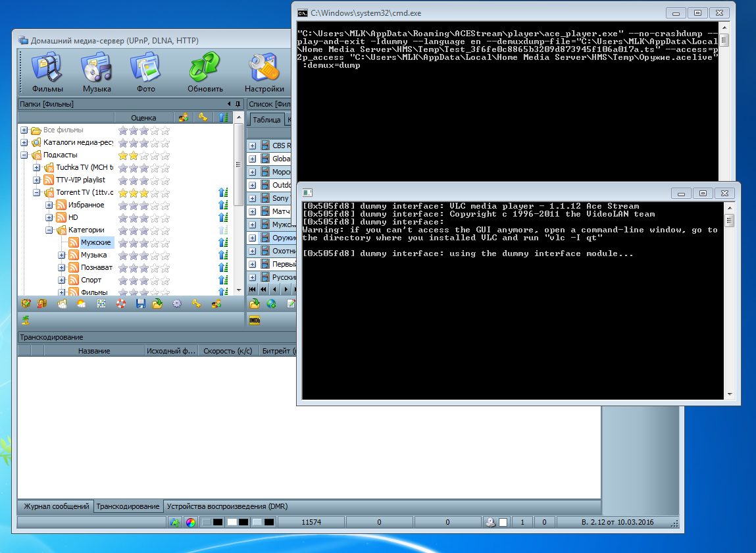Click the Музыка toolbar icon
This screenshot has height=553, width=756.
coord(97,72)
